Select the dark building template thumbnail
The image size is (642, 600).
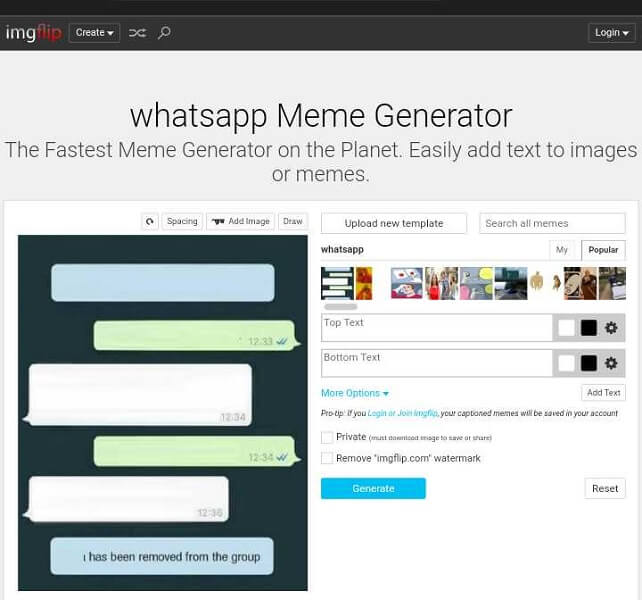[511, 283]
